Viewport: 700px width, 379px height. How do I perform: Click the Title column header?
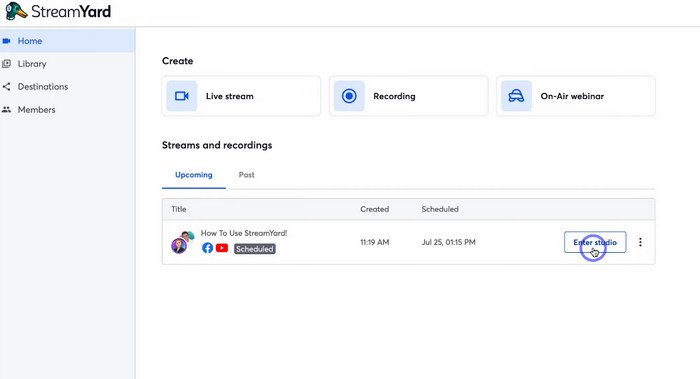(179, 209)
